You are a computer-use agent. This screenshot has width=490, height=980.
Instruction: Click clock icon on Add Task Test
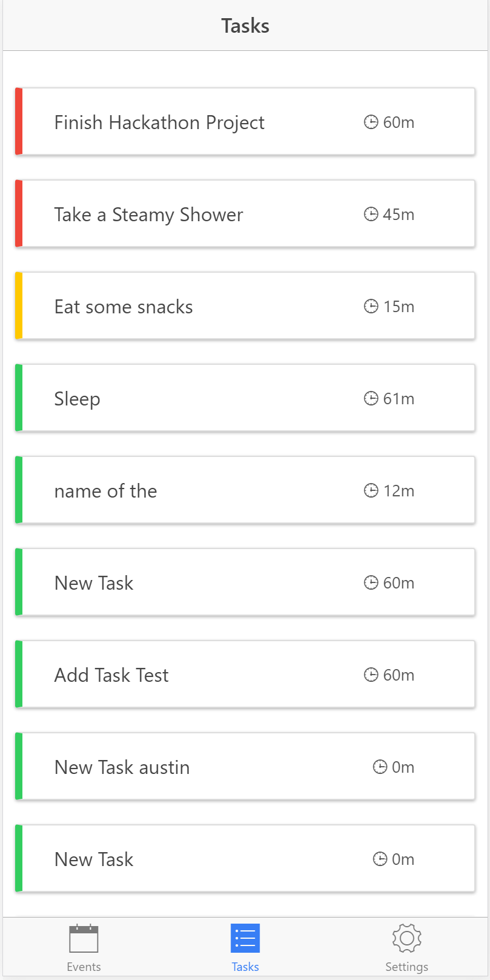pos(371,675)
